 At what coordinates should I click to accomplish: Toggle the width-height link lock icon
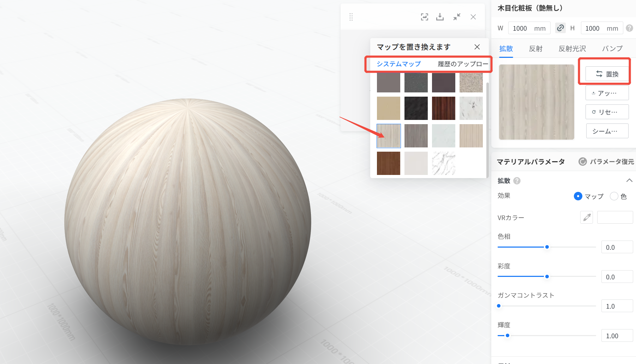click(x=560, y=28)
